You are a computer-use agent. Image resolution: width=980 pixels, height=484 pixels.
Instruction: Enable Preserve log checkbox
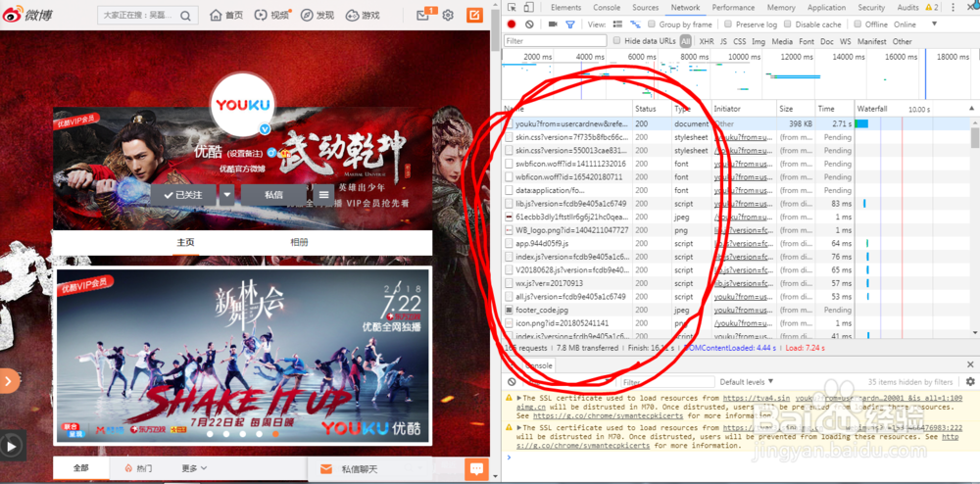coord(728,24)
